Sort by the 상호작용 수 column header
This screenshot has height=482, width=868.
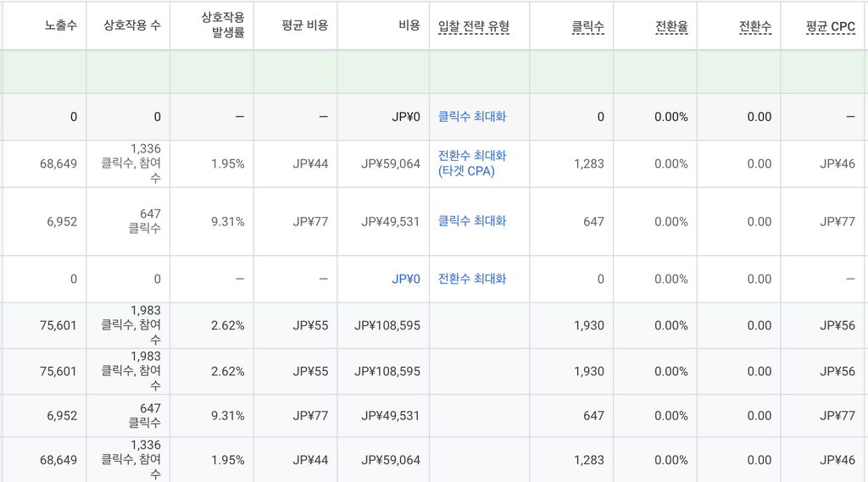click(132, 25)
